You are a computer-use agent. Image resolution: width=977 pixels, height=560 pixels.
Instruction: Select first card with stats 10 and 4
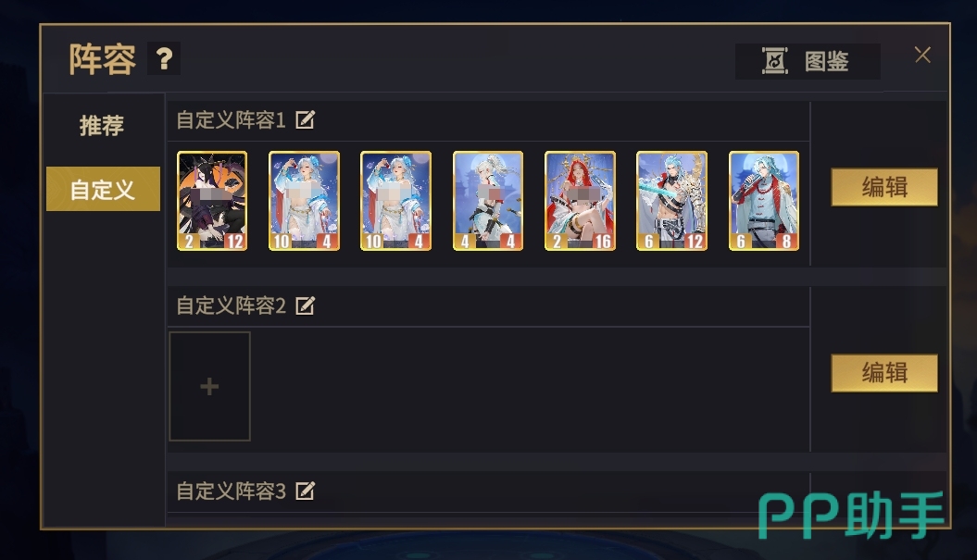coord(304,201)
